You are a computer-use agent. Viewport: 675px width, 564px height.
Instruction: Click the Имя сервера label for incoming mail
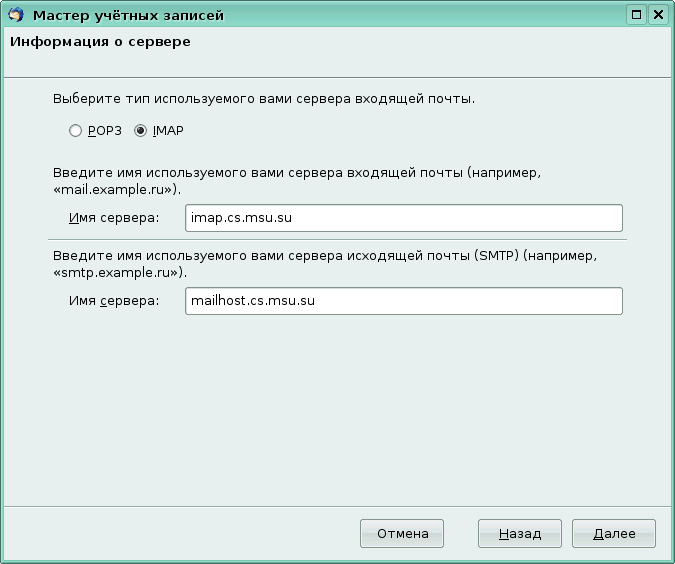click(114, 218)
